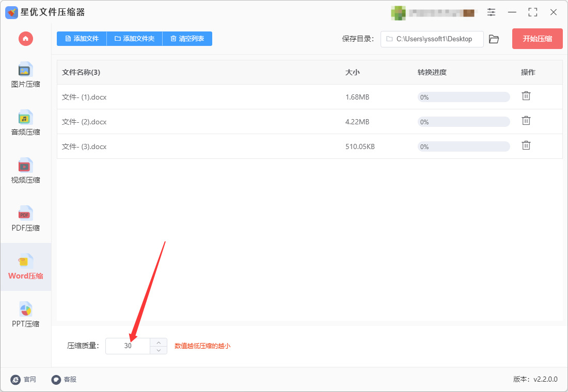The image size is (568, 392).
Task: Open the 官网 official website link
Action: pyautogui.click(x=24, y=379)
